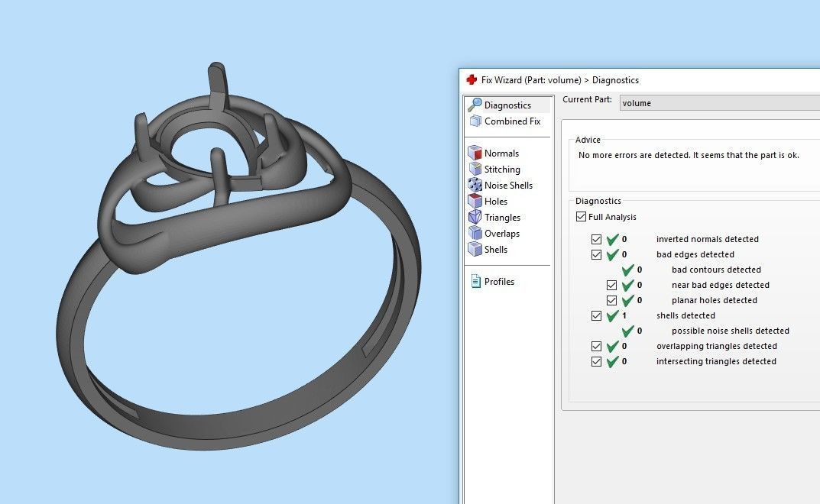This screenshot has width=820, height=504.
Task: Click the green checkmark beside shells detected
Action: click(612, 316)
